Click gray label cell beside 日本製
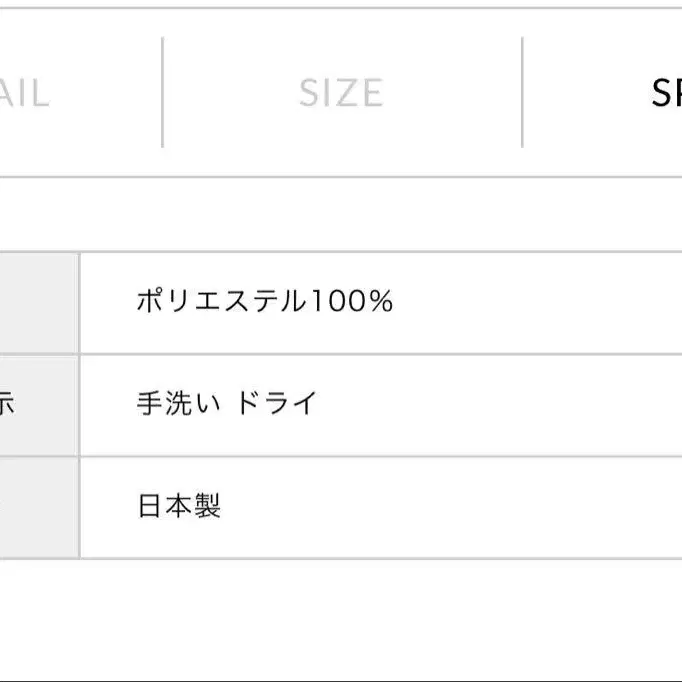The image size is (682, 682). coord(38,507)
